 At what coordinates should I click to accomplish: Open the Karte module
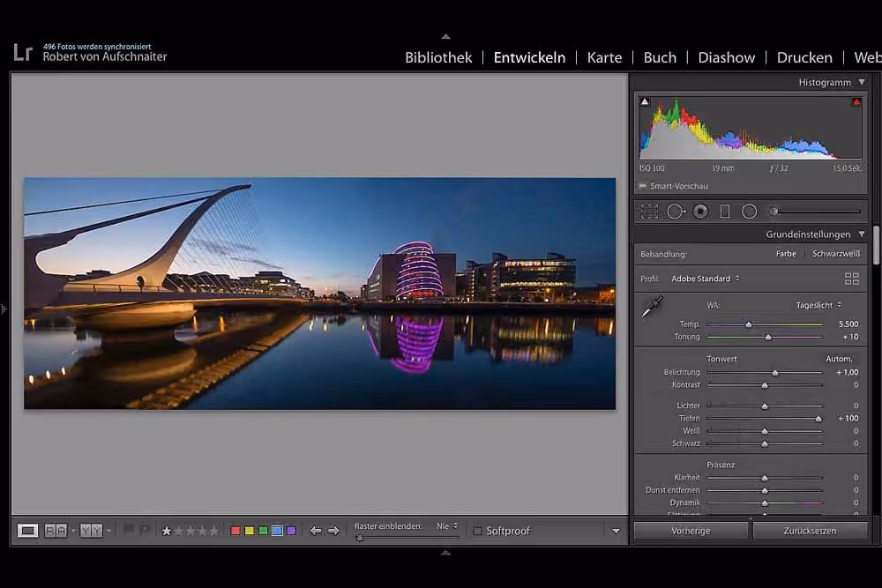(x=605, y=58)
